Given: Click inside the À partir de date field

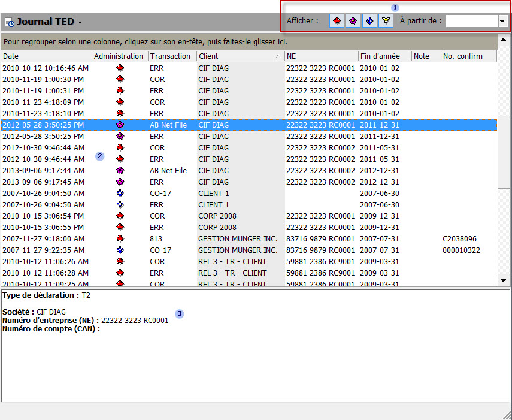Looking at the screenshot, I should tap(471, 21).
